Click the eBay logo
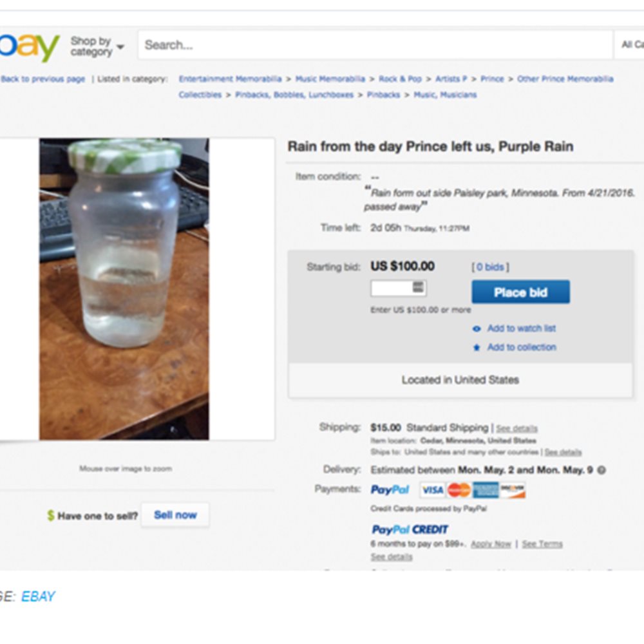Viewport: 644px width, 644px height. point(30,46)
